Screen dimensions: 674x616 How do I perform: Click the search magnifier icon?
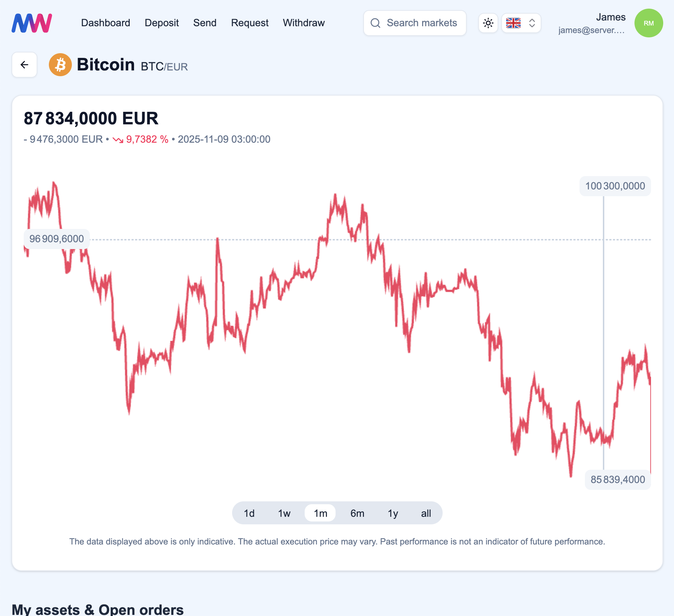point(376,23)
